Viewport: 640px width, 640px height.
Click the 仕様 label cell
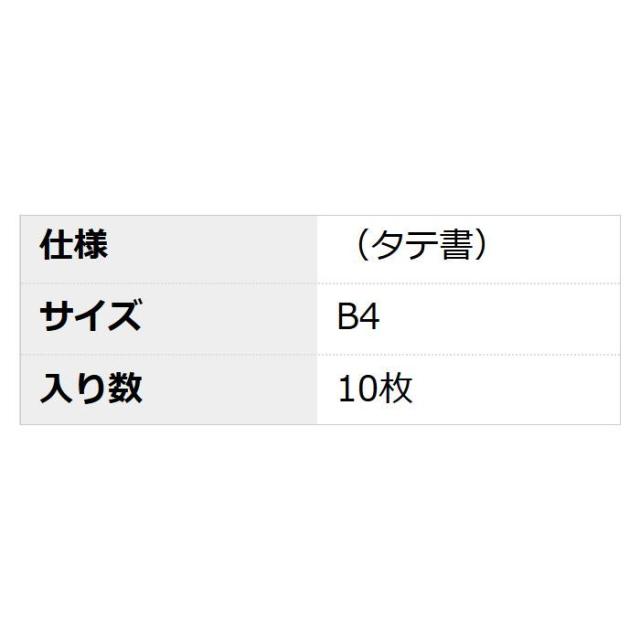(168, 246)
